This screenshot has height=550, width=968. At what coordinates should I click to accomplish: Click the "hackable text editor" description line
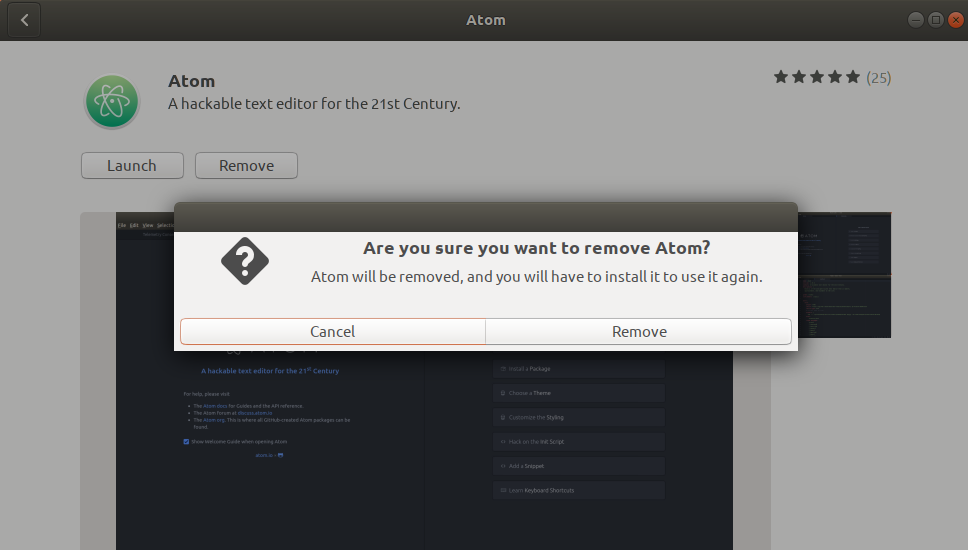pyautogui.click(x=314, y=103)
